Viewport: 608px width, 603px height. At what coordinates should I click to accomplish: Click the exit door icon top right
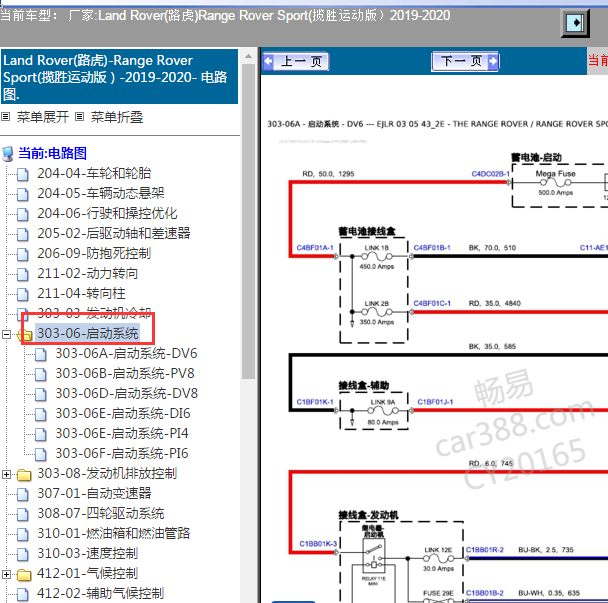[575, 23]
